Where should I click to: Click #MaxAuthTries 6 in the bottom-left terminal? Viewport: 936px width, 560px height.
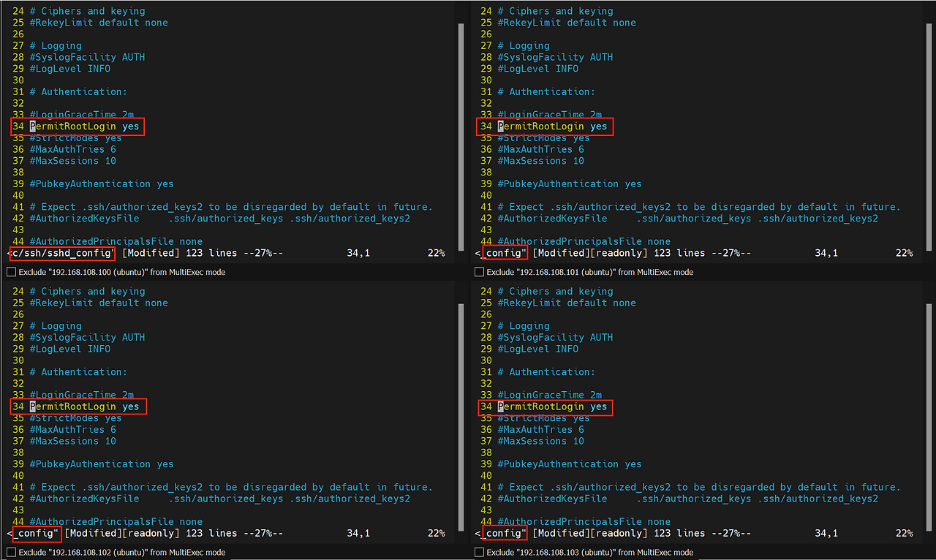[72, 430]
